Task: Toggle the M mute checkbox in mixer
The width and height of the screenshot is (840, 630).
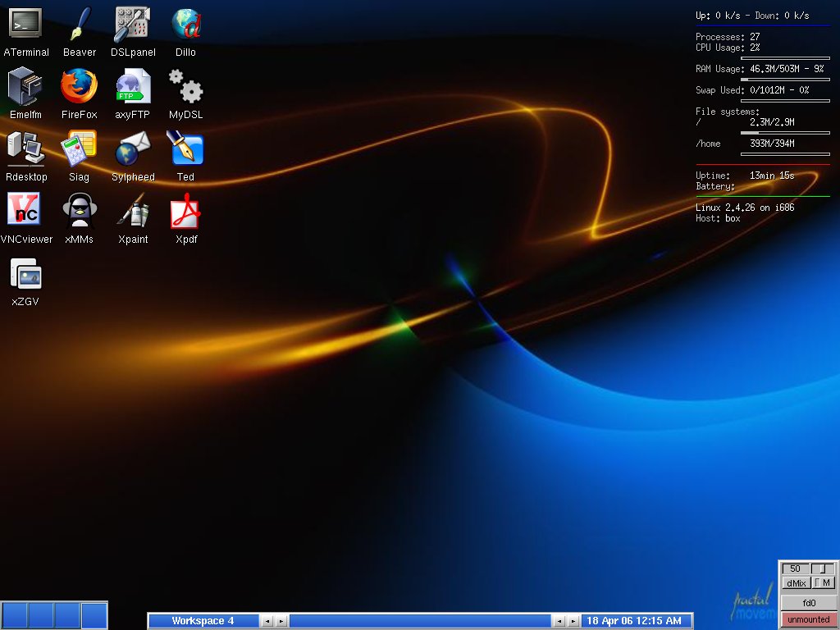Action: 824,583
